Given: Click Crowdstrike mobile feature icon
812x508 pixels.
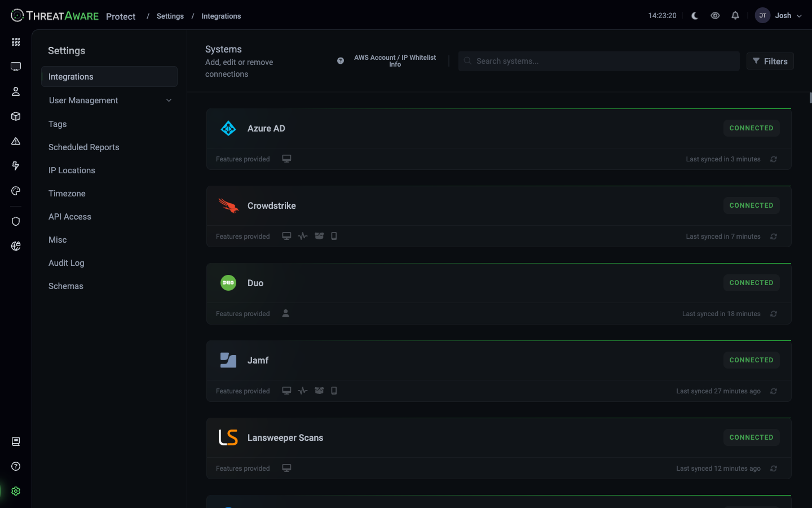Looking at the screenshot, I should (334, 236).
